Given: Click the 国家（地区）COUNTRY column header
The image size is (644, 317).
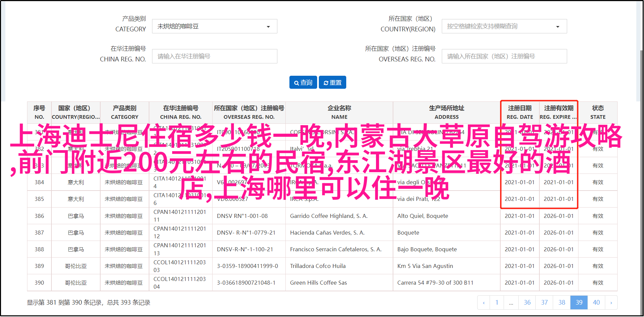Looking at the screenshot, I should tap(76, 112).
